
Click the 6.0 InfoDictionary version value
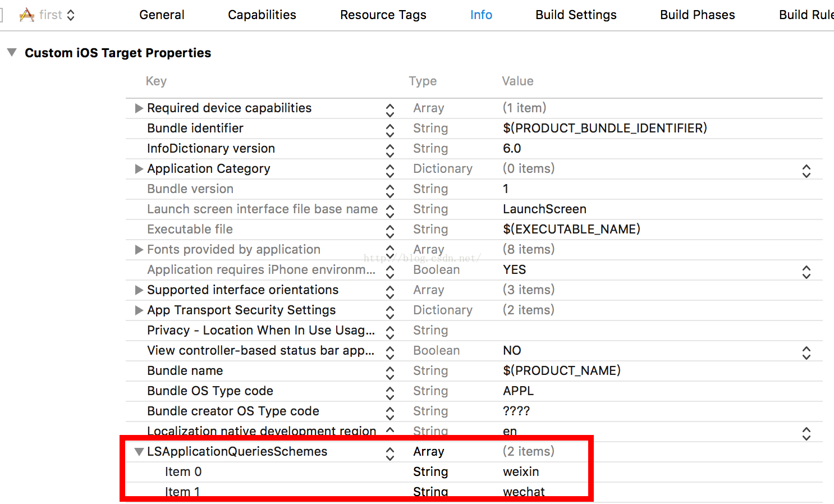pos(512,149)
